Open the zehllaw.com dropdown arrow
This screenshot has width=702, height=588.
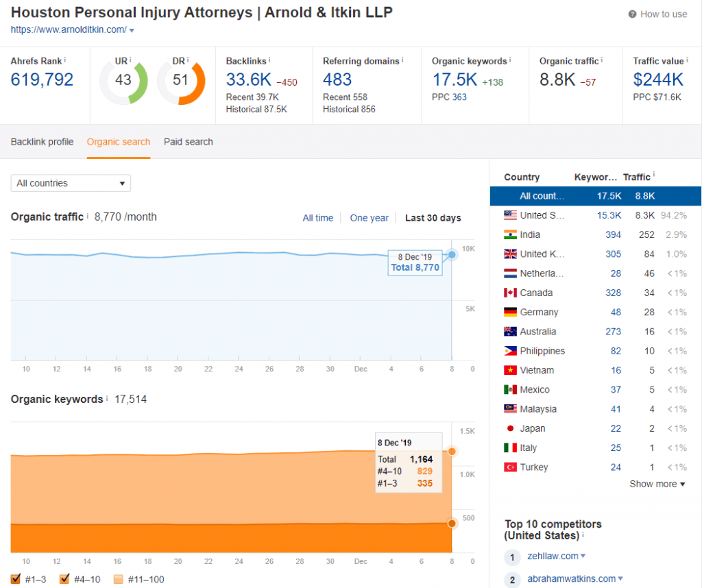[583, 556]
